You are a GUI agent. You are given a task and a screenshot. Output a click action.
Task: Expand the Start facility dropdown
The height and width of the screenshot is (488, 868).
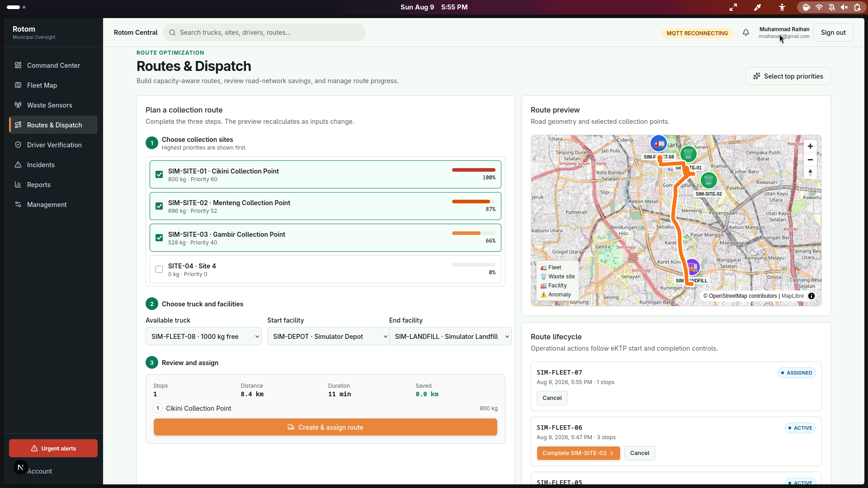tap(328, 336)
